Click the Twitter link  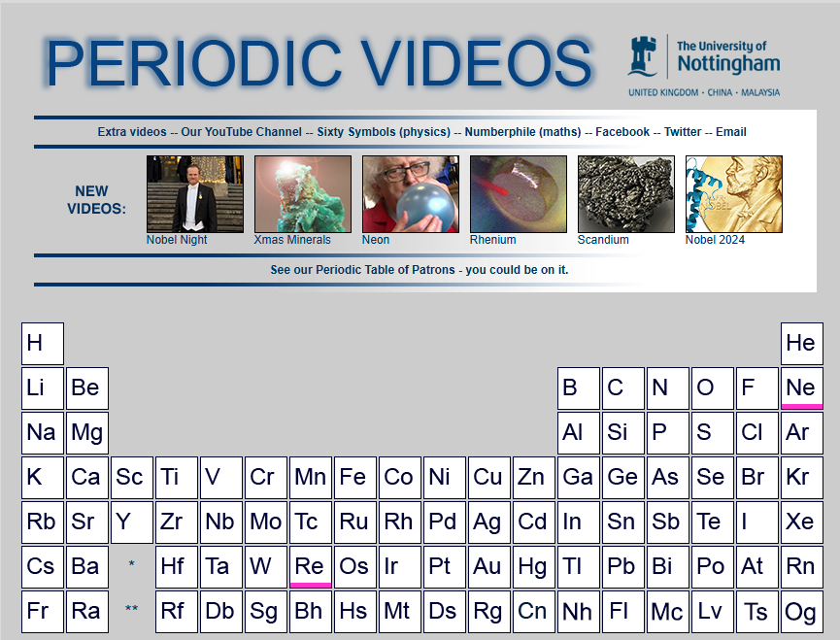[x=683, y=132]
